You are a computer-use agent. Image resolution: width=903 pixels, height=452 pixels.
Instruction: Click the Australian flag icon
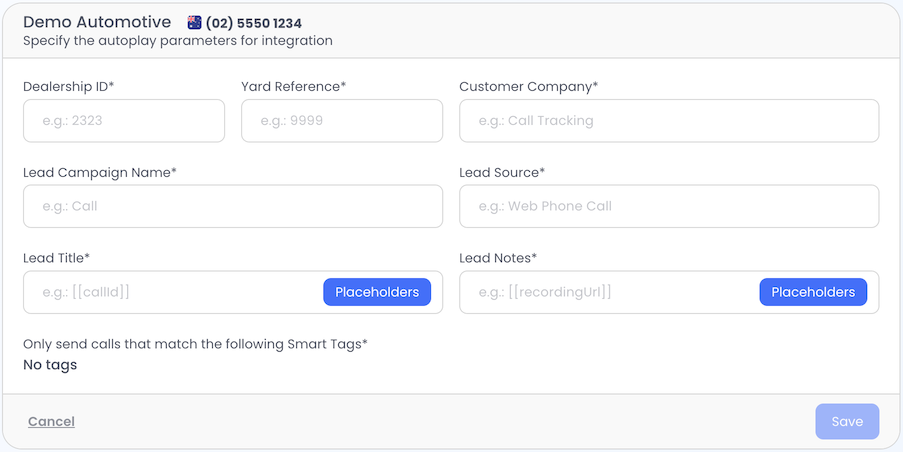point(195,23)
